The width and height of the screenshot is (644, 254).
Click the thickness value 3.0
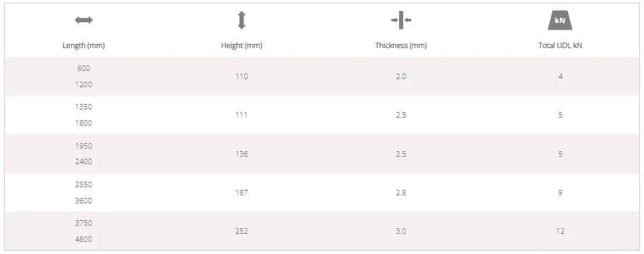tap(401, 231)
